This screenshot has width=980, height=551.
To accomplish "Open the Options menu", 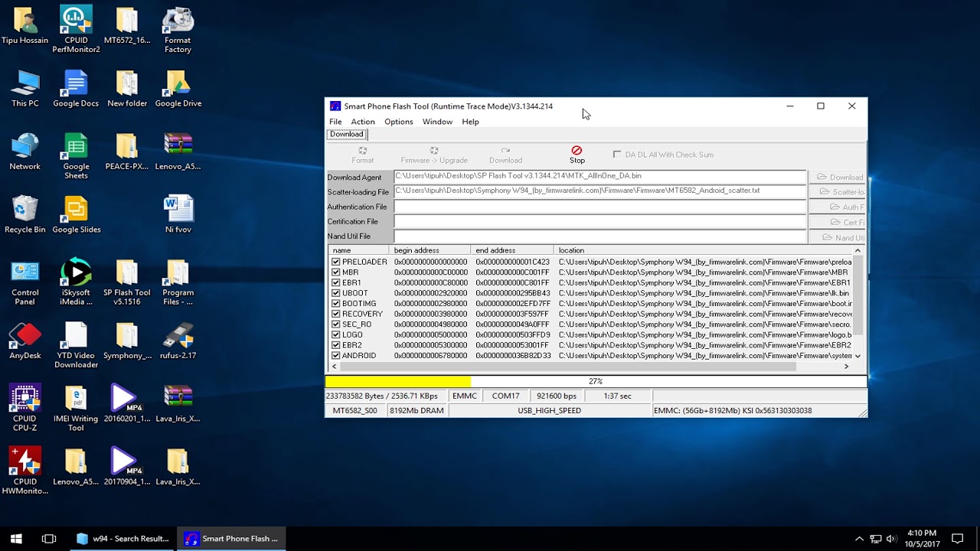I will [398, 122].
